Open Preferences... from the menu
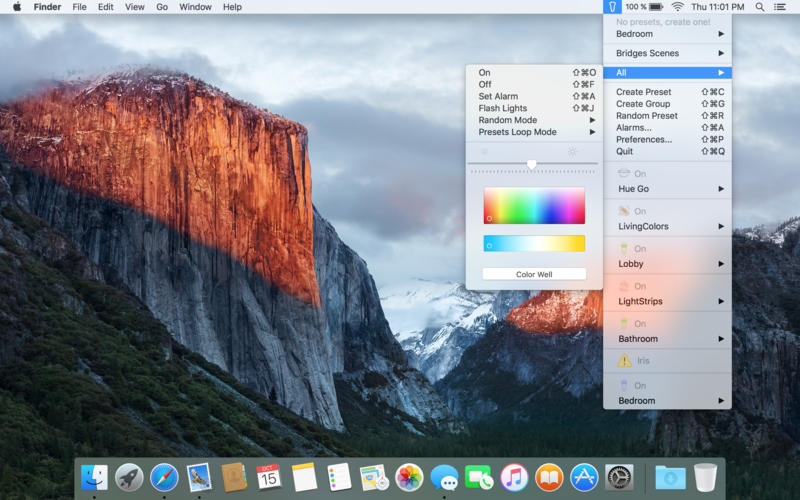800x500 pixels. tap(644, 139)
